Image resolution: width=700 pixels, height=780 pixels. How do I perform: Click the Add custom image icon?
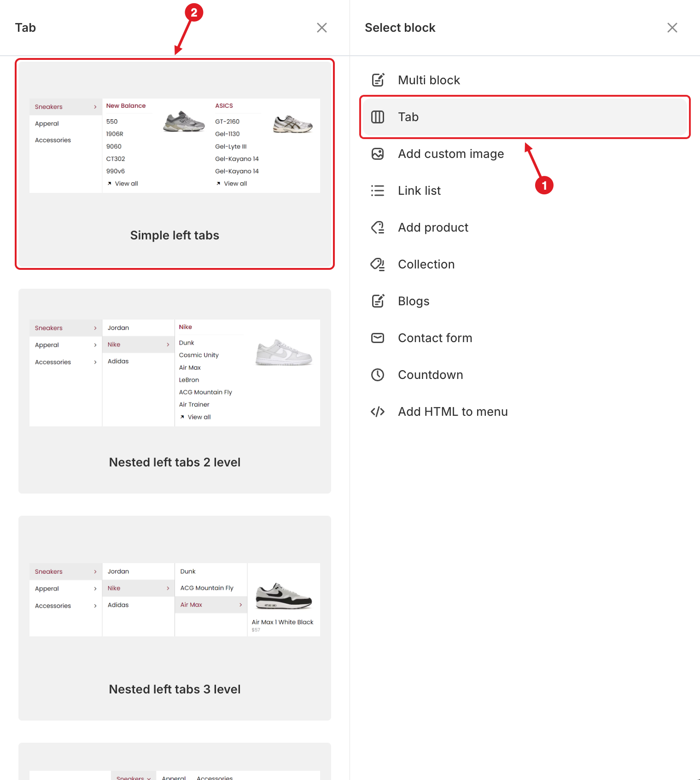(378, 154)
